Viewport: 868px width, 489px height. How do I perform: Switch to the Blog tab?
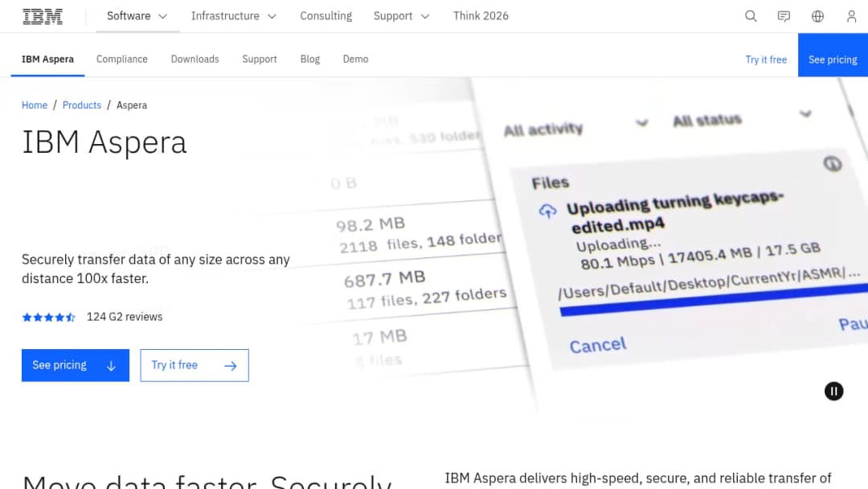click(x=310, y=60)
